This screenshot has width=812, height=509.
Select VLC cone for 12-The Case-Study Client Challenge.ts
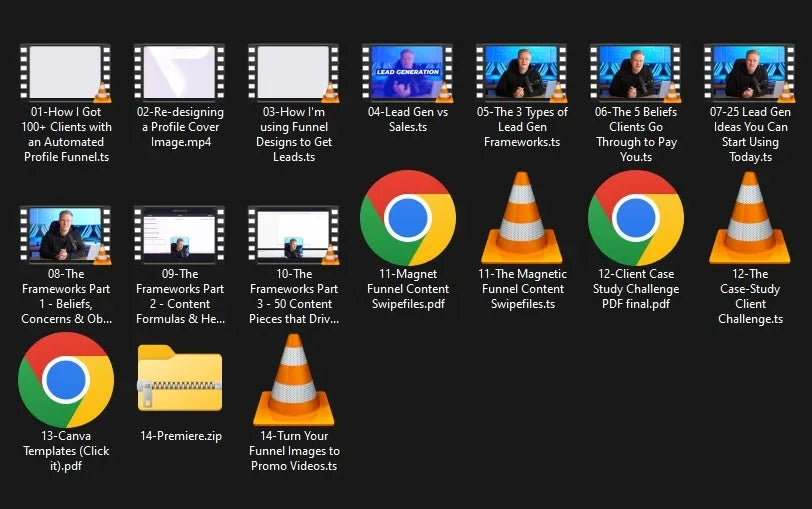coord(749,218)
